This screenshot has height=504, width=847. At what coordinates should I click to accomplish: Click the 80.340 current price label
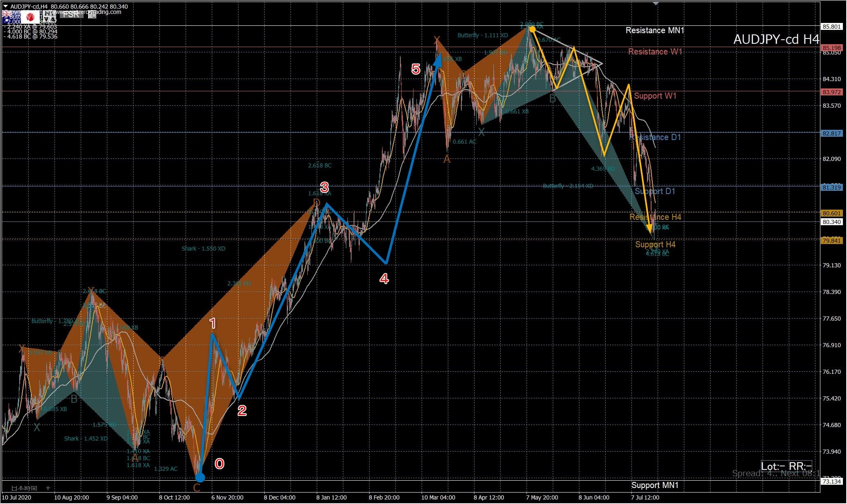[x=831, y=222]
